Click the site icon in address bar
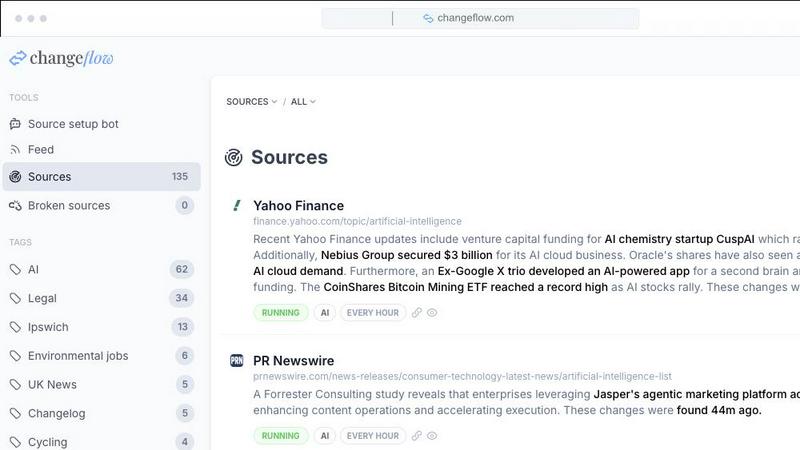The image size is (800, 450). (428, 18)
